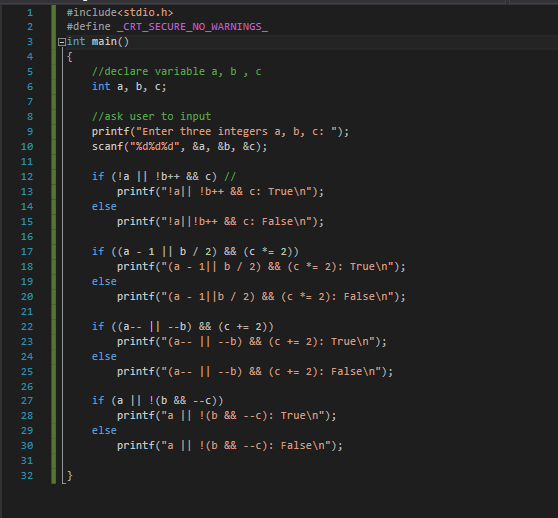Place cursor on int main() declaration

pos(98,42)
